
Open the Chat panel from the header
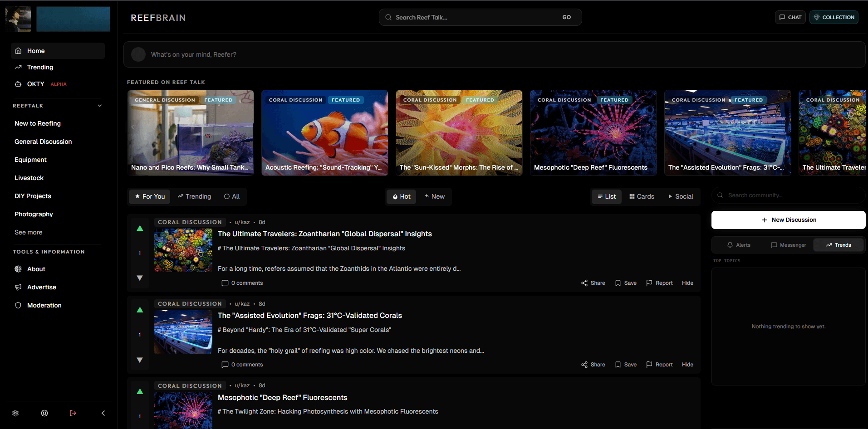pos(790,17)
